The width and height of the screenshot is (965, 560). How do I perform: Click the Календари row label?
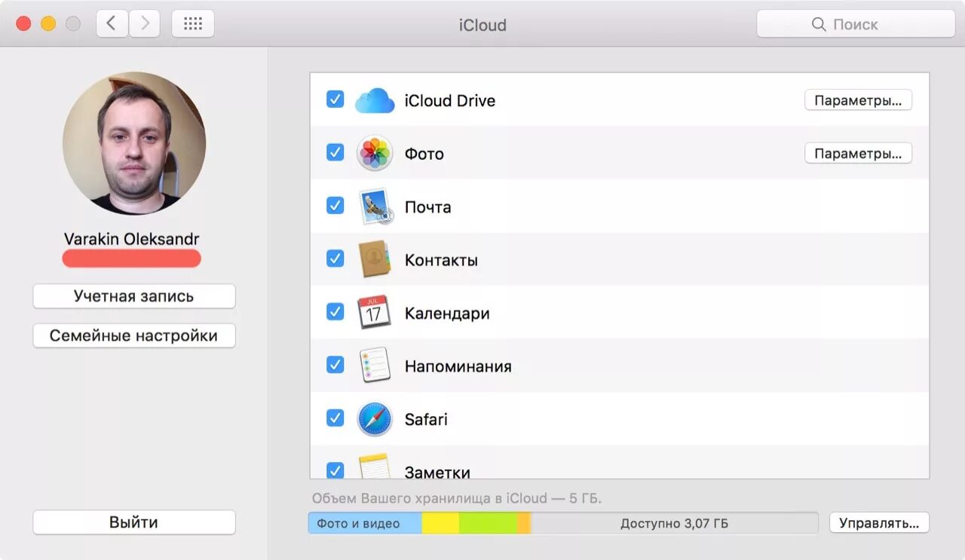pos(447,314)
